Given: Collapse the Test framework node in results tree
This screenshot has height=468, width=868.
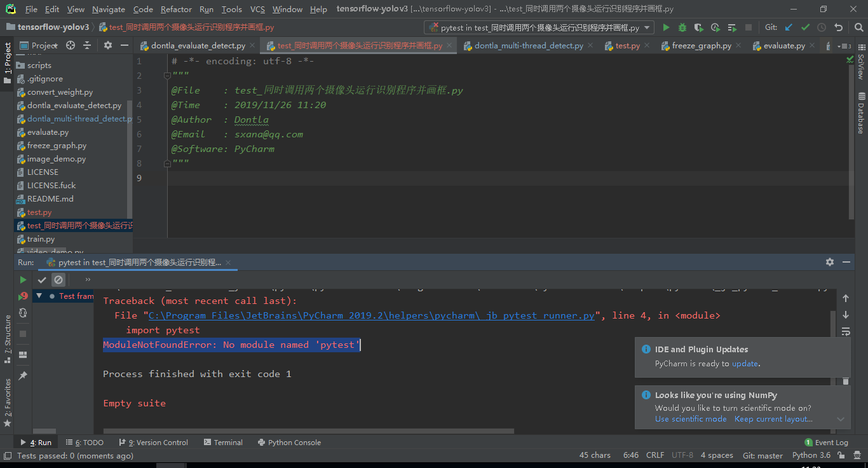Looking at the screenshot, I should click(39, 295).
